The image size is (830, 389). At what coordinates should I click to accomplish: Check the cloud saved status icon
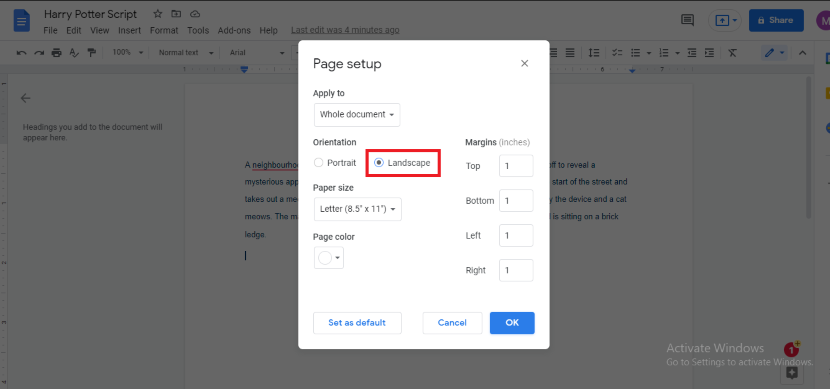195,14
